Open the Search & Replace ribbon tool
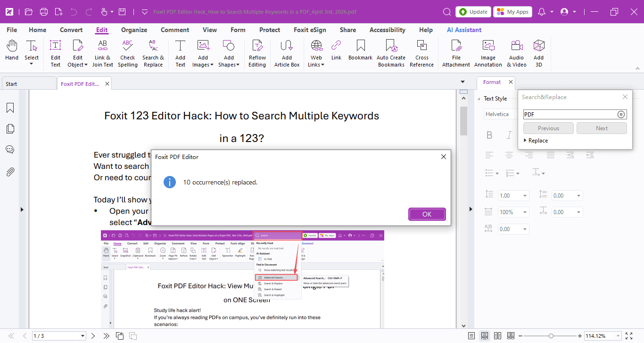This screenshot has height=343, width=644. (x=153, y=53)
